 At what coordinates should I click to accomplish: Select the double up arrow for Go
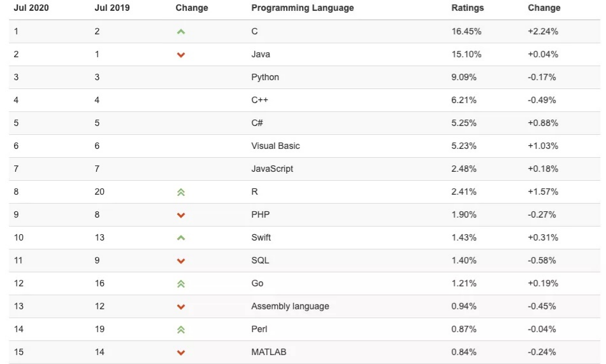coord(180,284)
